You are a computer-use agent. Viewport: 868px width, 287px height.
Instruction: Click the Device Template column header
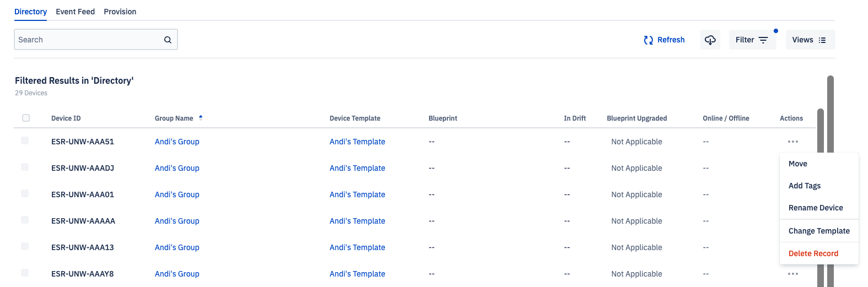click(x=355, y=118)
